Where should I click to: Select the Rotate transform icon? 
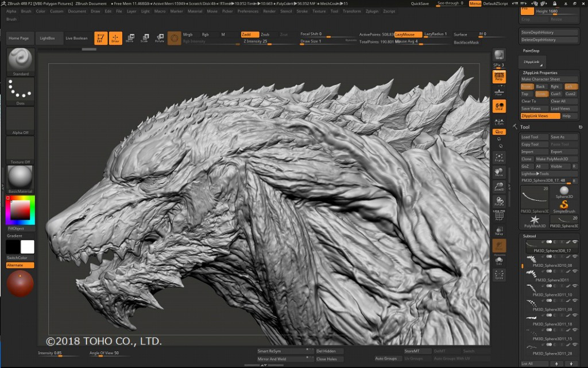point(160,38)
